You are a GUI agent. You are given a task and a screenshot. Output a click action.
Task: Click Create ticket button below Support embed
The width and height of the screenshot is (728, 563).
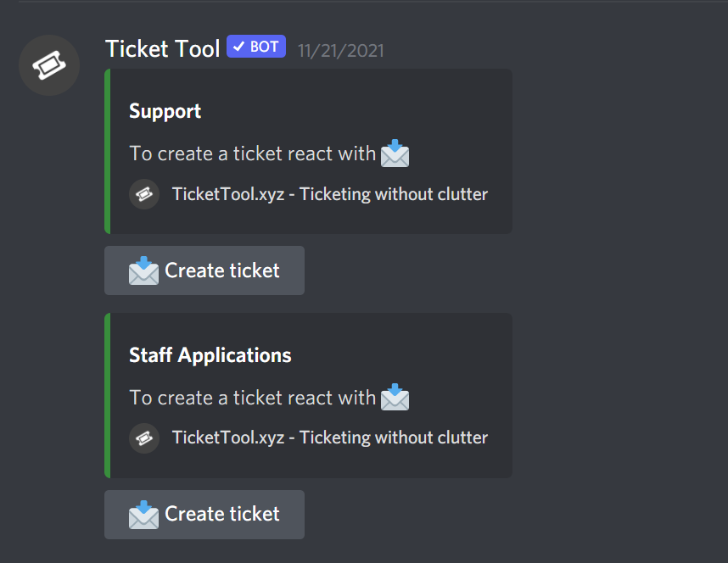[204, 270]
